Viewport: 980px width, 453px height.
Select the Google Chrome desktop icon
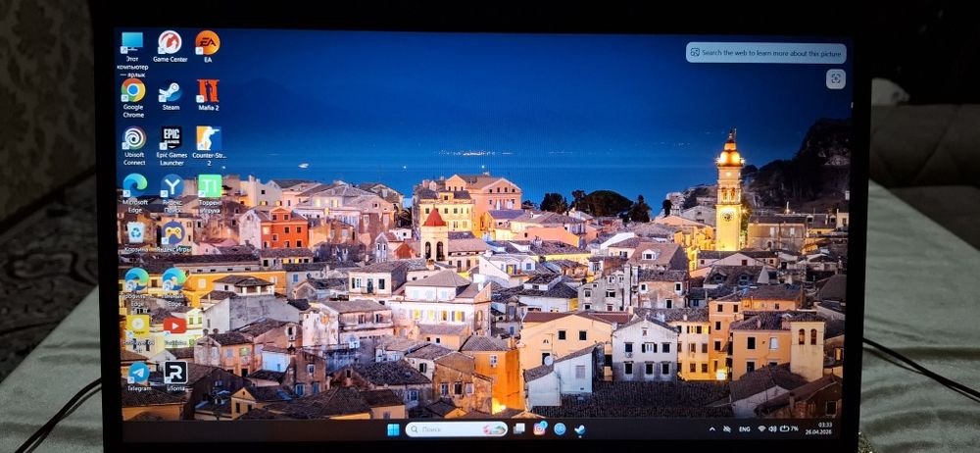coord(133,98)
